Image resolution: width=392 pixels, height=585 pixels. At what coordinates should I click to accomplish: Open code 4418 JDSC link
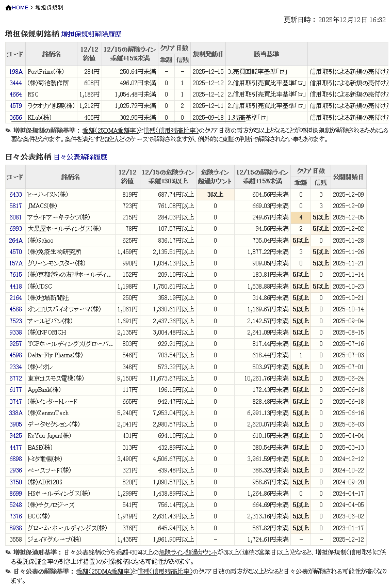(15, 286)
